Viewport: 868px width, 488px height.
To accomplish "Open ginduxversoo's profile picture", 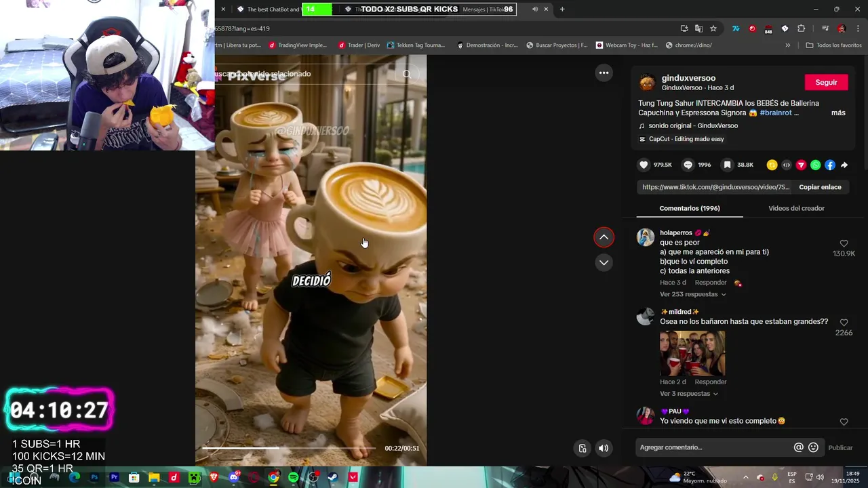I will pos(648,83).
